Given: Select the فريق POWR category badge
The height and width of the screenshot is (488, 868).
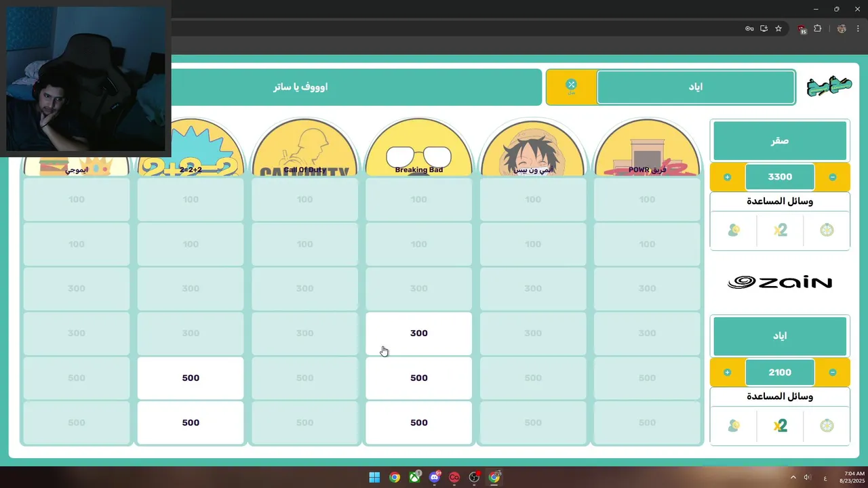Looking at the screenshot, I should pyautogui.click(x=647, y=148).
